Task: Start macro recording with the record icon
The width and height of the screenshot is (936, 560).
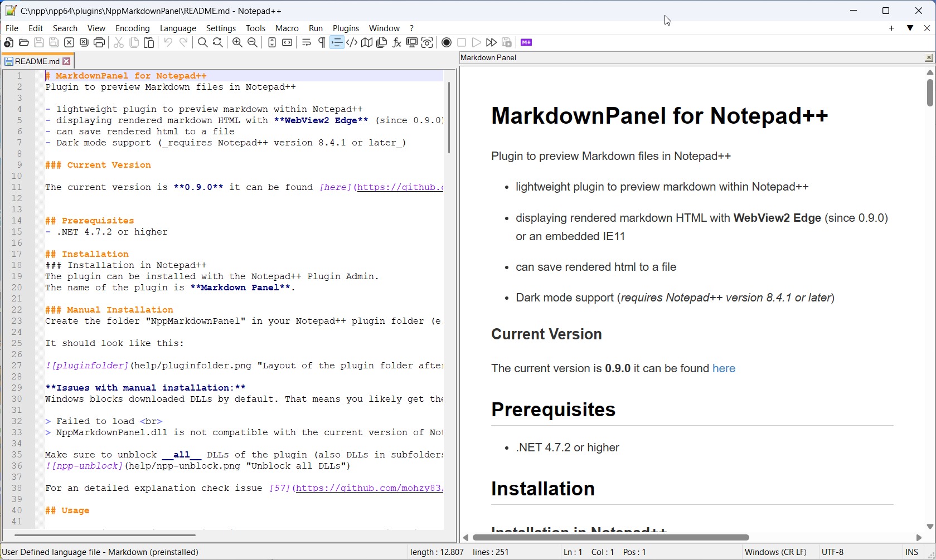Action: tap(447, 42)
